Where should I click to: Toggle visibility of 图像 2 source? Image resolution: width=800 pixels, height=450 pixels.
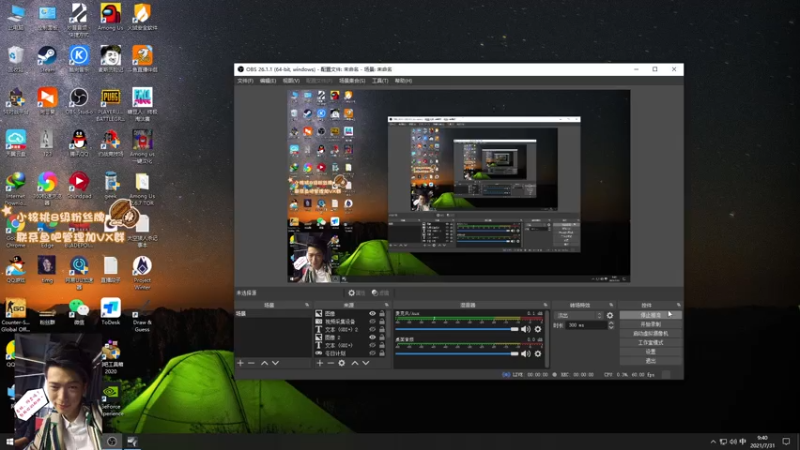(x=372, y=337)
